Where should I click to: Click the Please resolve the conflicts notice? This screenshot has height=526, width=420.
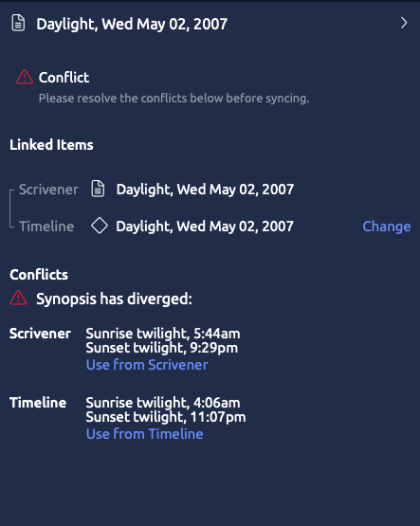pos(173,99)
